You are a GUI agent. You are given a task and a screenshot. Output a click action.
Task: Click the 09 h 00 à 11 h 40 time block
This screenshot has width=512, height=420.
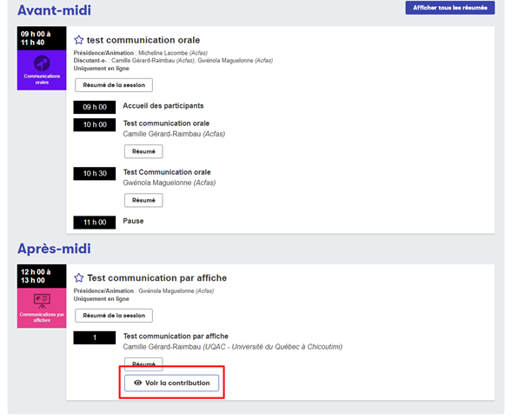tap(42, 38)
